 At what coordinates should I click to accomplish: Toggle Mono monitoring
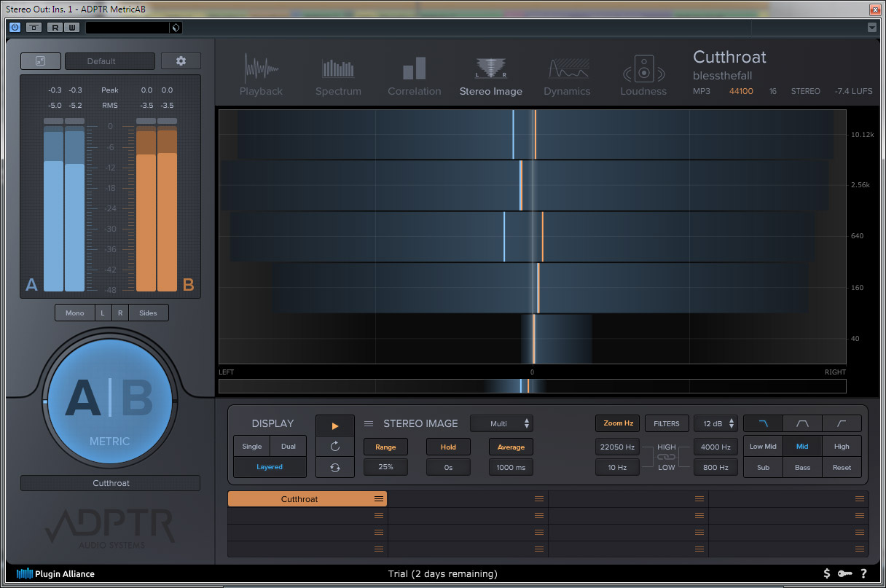point(75,313)
